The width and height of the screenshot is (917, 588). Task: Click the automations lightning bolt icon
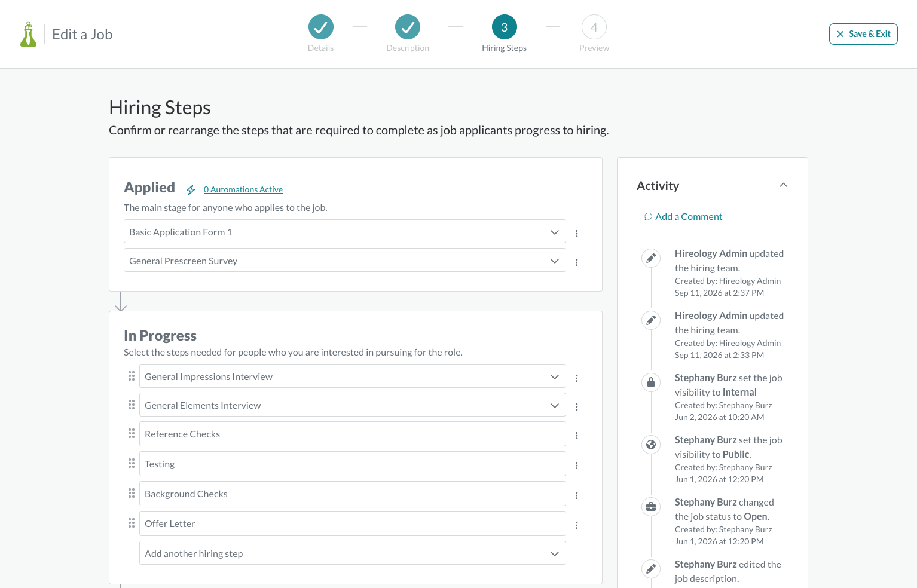[x=191, y=189]
